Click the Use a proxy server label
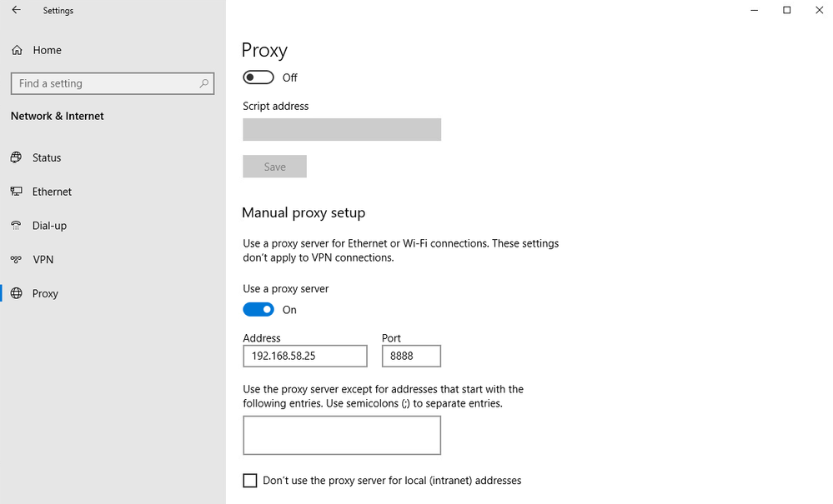Screen dimensions: 833x504 [x=286, y=288]
